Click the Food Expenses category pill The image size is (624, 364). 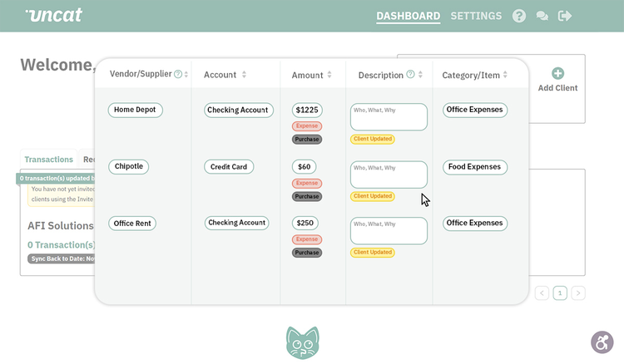pos(475,167)
